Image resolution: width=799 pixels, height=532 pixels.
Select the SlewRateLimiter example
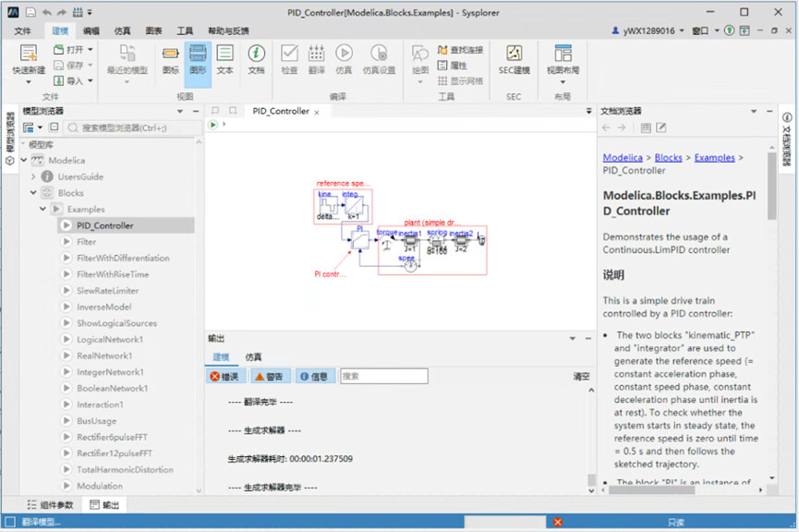(x=107, y=290)
